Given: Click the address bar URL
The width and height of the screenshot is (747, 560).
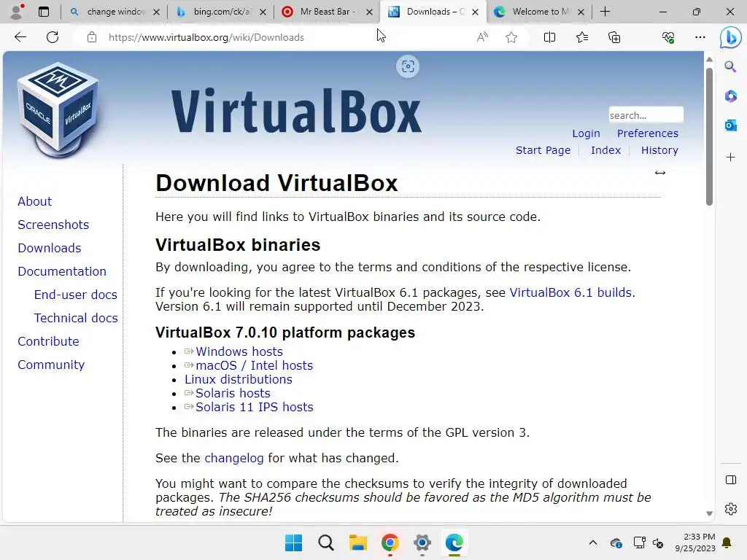Looking at the screenshot, I should (x=206, y=37).
